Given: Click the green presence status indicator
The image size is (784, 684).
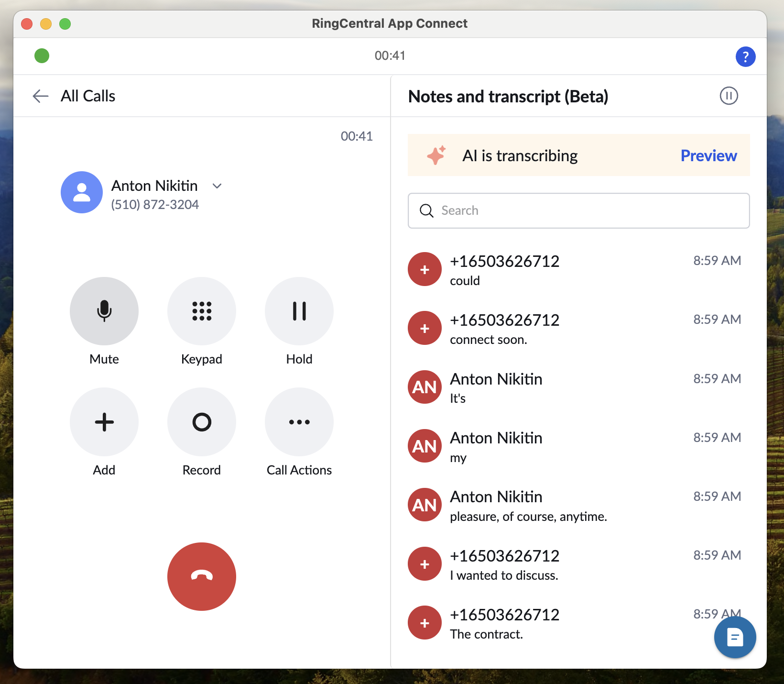Looking at the screenshot, I should [42, 56].
